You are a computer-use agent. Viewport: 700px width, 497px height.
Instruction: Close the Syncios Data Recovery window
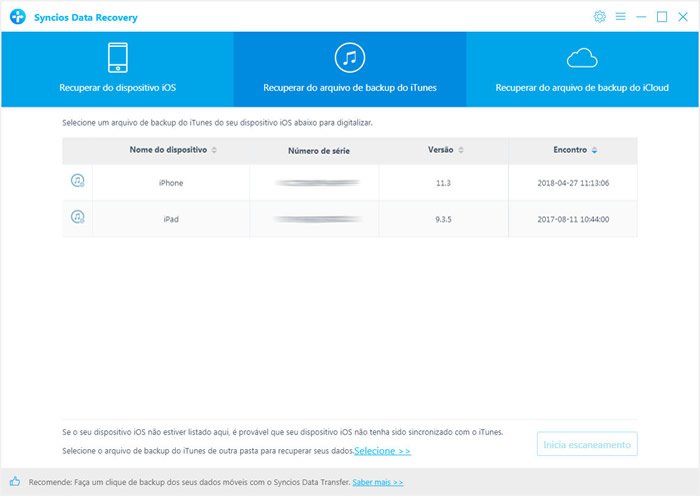pyautogui.click(x=683, y=17)
